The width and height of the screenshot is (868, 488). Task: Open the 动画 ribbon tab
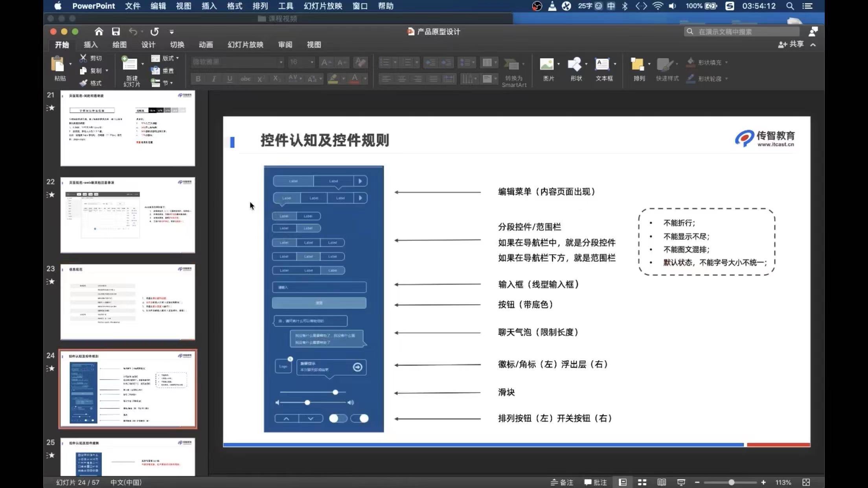click(x=206, y=45)
